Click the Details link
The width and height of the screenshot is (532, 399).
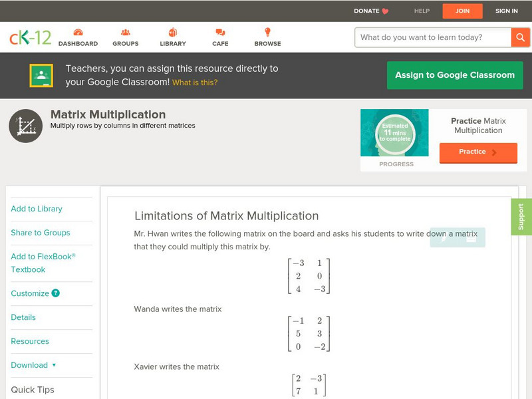[x=23, y=317]
